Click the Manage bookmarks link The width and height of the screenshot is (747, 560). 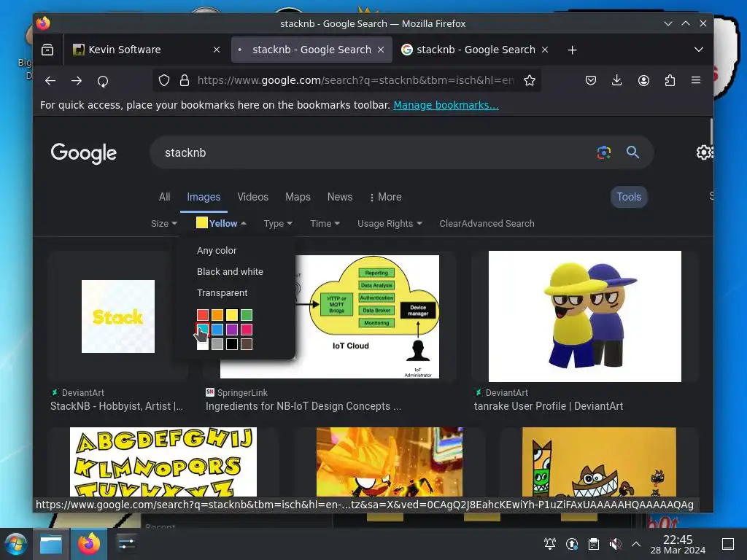(x=446, y=105)
